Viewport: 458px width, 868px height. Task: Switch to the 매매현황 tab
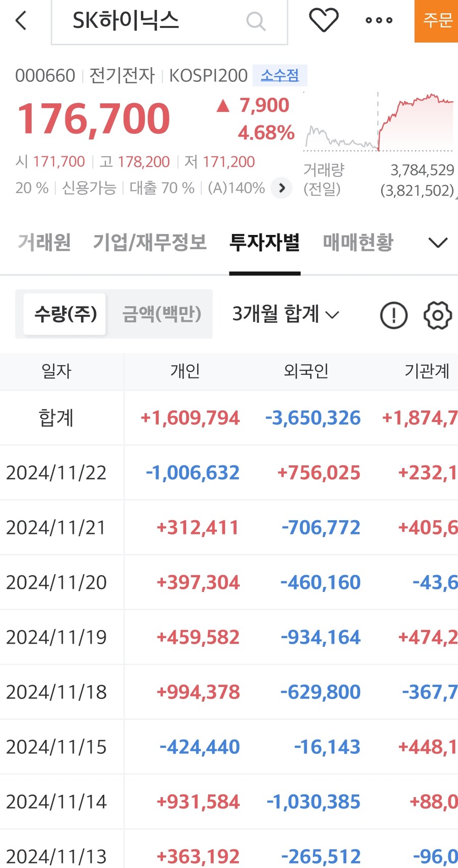pyautogui.click(x=358, y=242)
